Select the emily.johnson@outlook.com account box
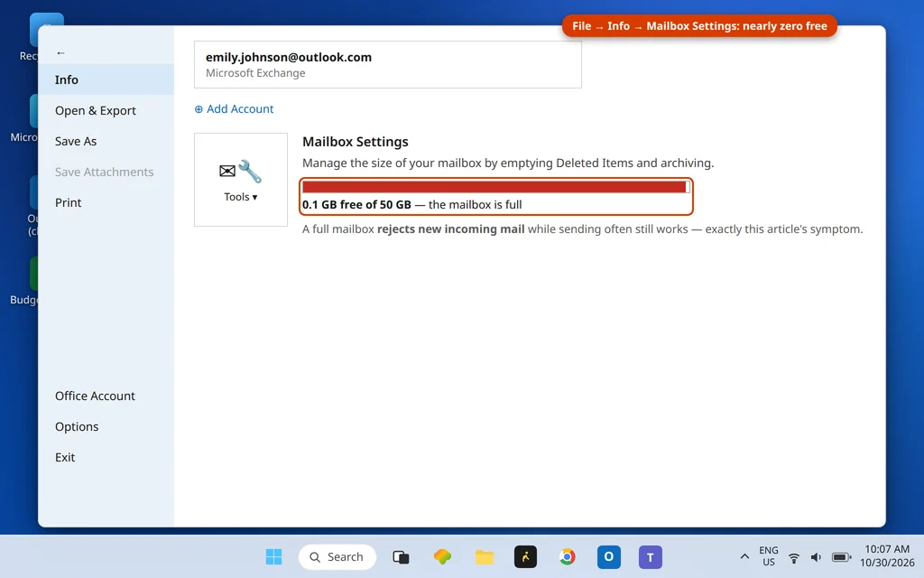This screenshot has height=578, width=924. tap(388, 65)
